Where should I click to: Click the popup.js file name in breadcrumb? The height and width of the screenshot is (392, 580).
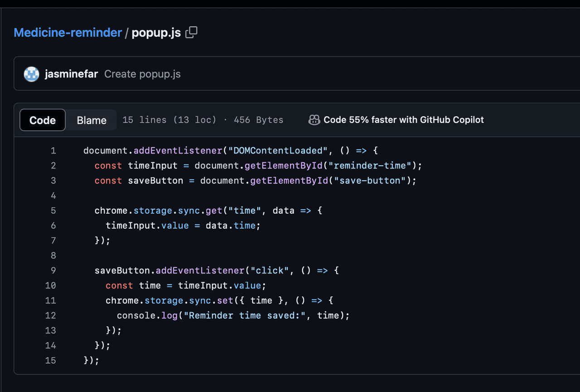156,33
